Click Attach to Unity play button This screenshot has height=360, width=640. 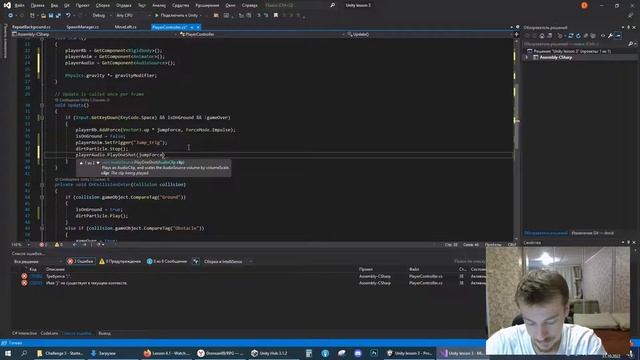178,16
